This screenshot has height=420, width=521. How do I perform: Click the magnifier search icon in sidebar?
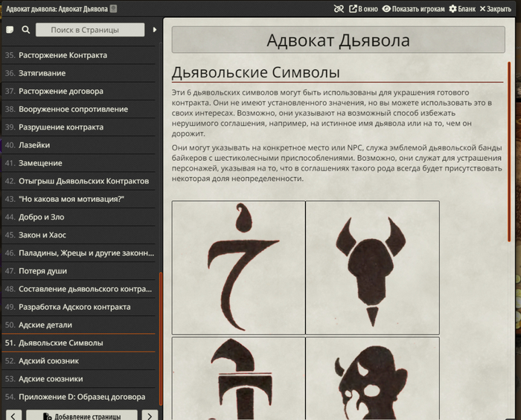pyautogui.click(x=26, y=31)
